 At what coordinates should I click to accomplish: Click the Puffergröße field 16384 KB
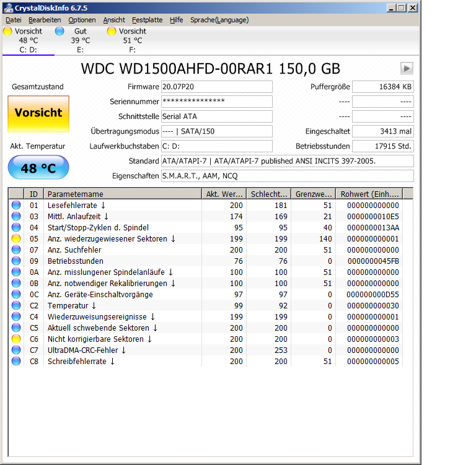383,87
